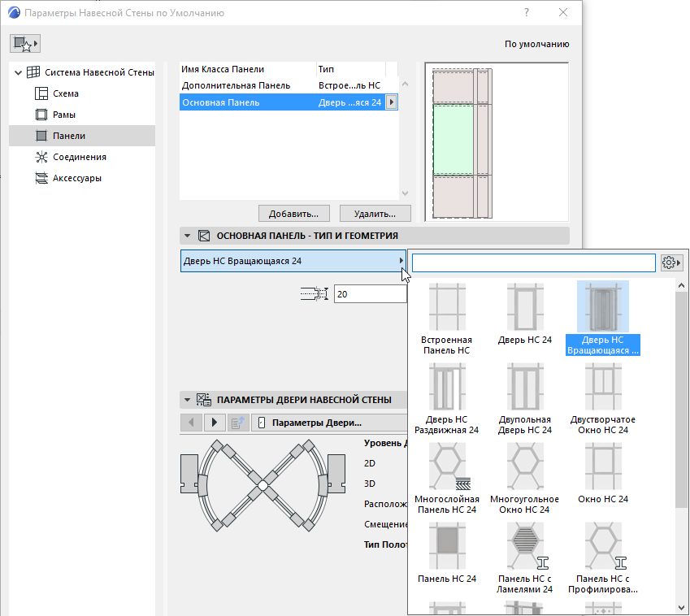Click the curtain wall panel preview
This screenshot has width=690, height=616.
(x=497, y=142)
